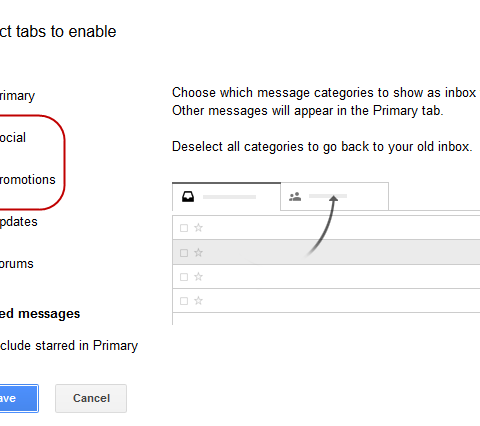Viewport: 480px width, 426px height.
Task: Tick the checkbox in fourth preview row
Action: click(184, 301)
